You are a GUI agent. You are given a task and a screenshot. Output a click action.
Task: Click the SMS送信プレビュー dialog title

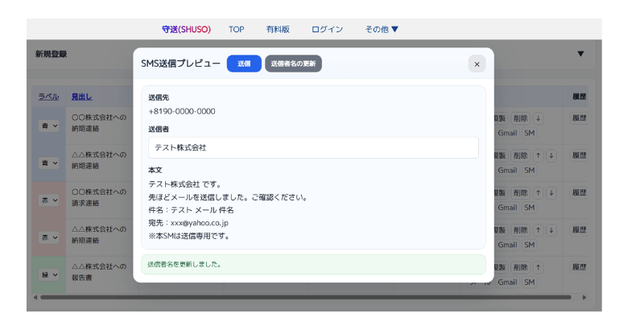point(180,64)
